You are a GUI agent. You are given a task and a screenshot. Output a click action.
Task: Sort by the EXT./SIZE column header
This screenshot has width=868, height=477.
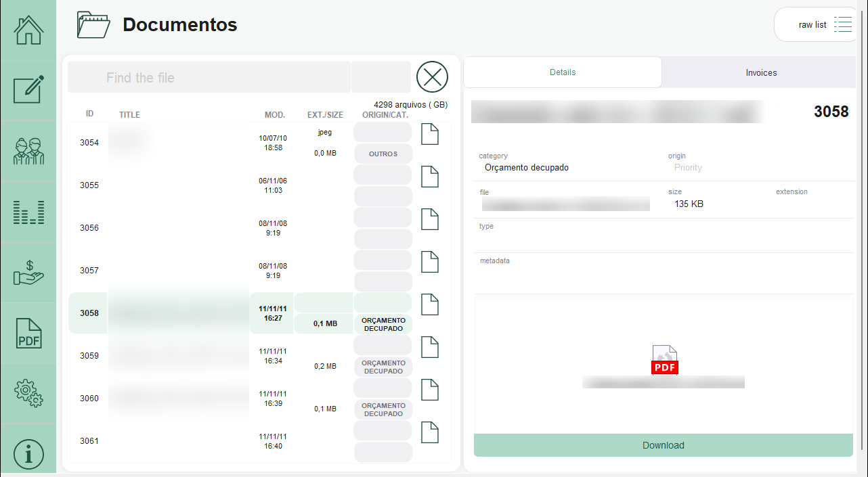(x=325, y=114)
